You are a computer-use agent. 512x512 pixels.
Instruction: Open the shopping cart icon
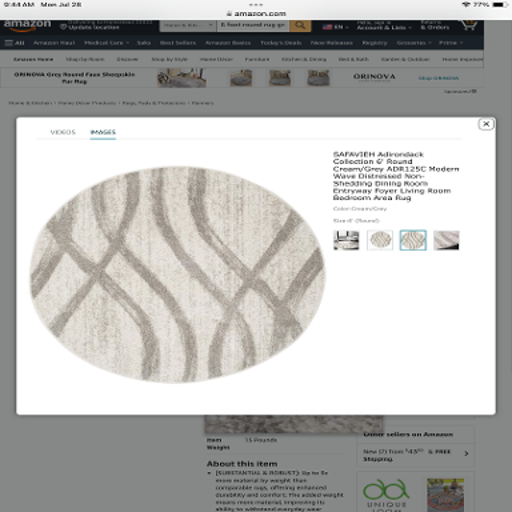pos(468,25)
